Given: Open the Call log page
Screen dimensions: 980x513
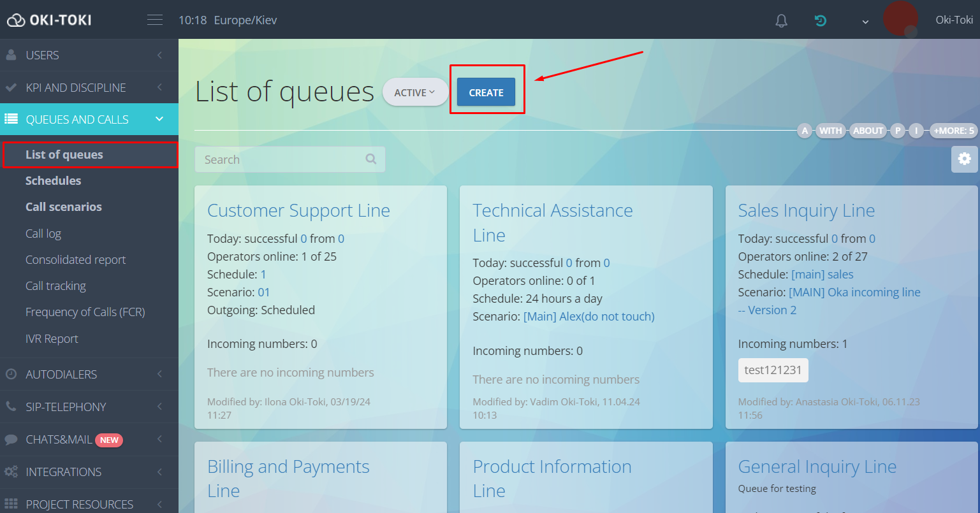Looking at the screenshot, I should (x=43, y=233).
